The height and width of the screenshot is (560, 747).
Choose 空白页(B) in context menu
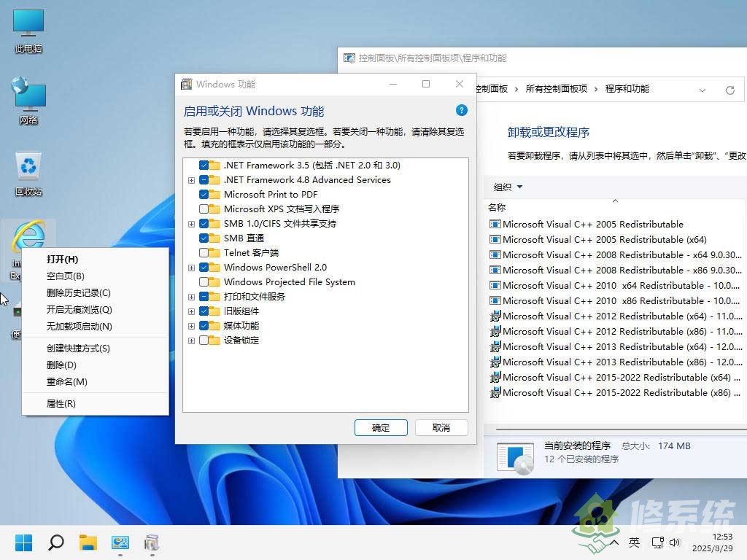(x=96, y=276)
